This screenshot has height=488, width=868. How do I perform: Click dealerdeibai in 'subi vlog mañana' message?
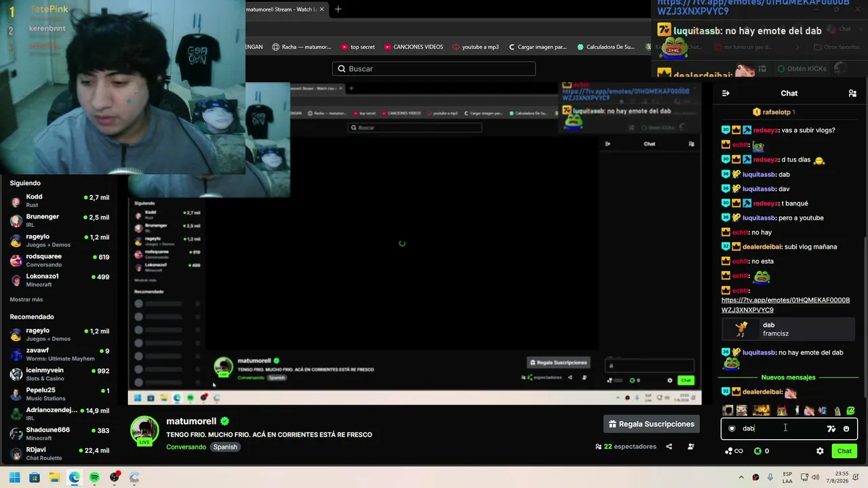point(762,247)
